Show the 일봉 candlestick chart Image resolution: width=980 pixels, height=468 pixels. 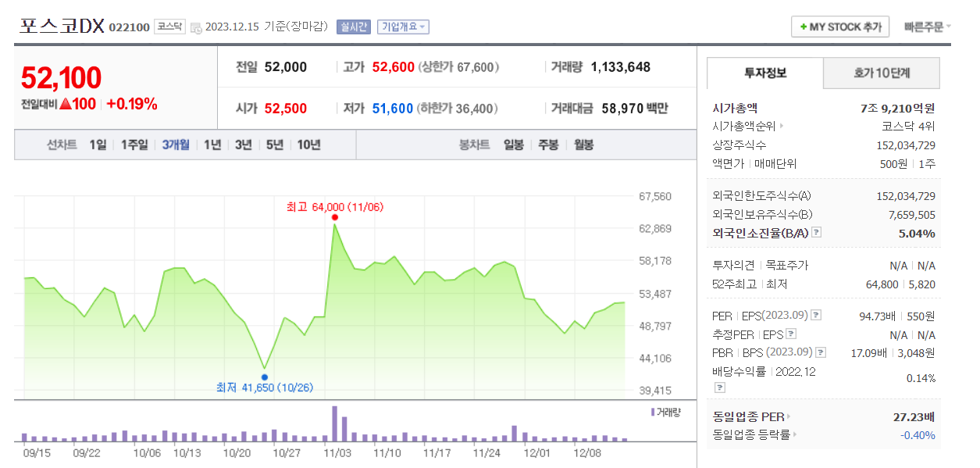coord(514,145)
